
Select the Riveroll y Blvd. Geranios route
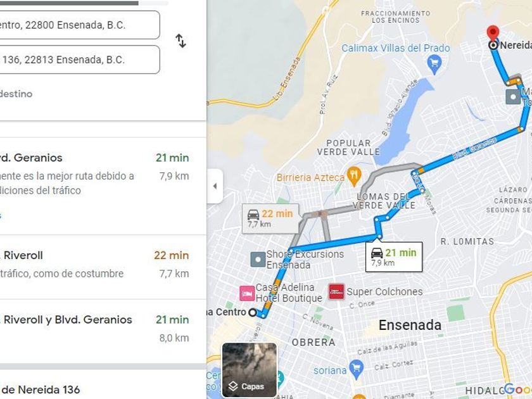click(103, 331)
